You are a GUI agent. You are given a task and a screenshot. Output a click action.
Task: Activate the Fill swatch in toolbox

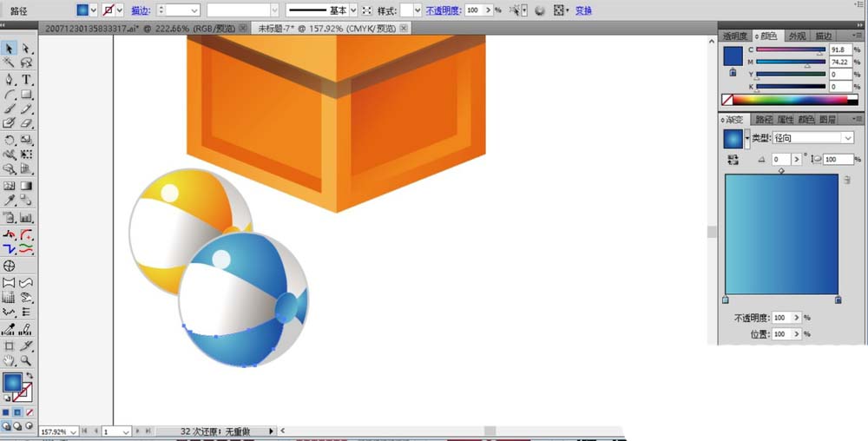click(x=12, y=382)
